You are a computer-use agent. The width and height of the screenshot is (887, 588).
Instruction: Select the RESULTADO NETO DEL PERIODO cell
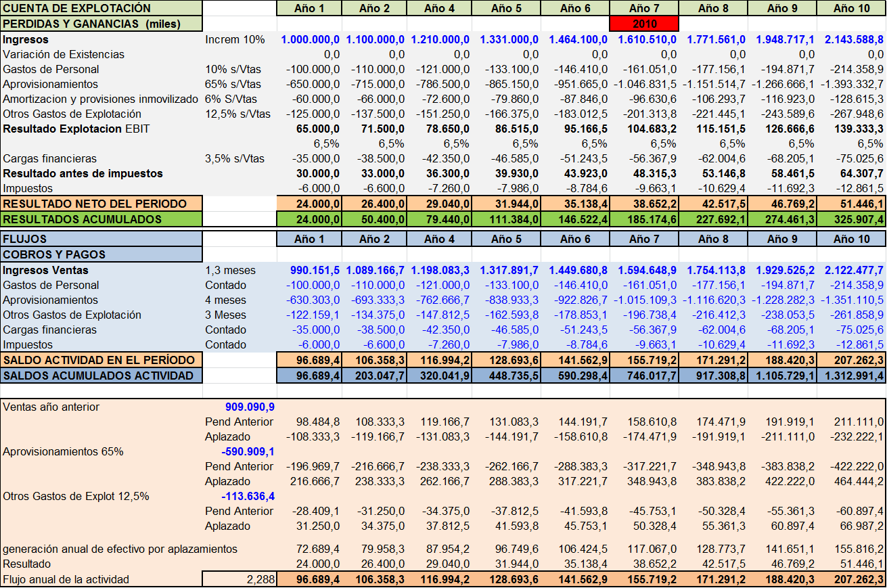point(101,204)
